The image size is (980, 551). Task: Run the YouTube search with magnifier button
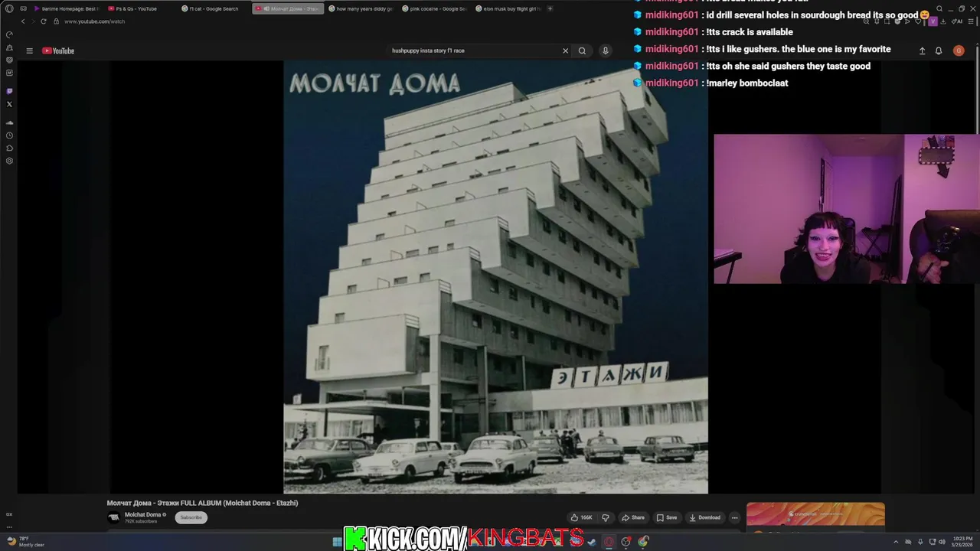[x=582, y=51]
